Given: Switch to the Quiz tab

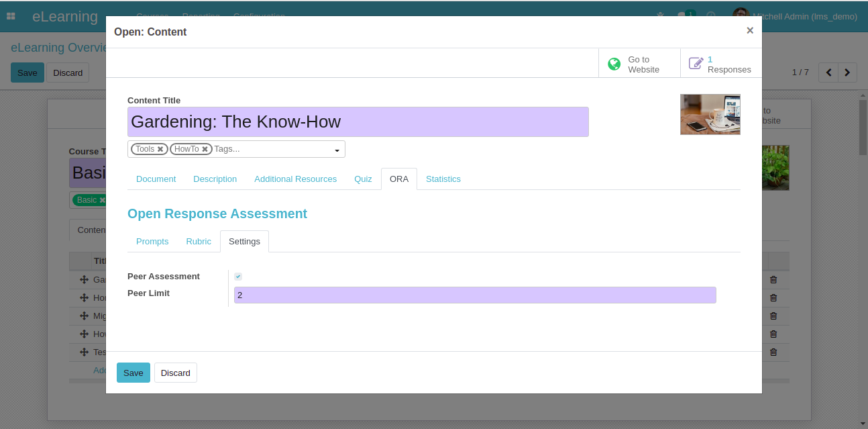Looking at the screenshot, I should tap(363, 179).
